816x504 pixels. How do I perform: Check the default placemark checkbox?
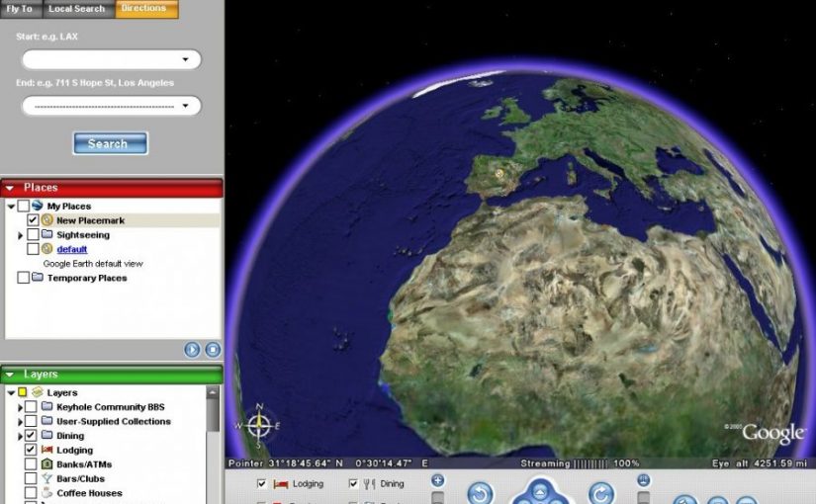pos(33,249)
